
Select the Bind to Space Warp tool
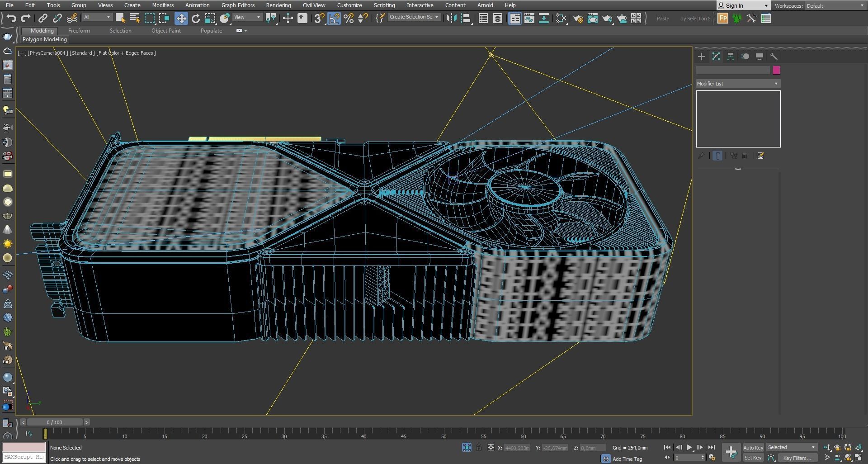72,18
